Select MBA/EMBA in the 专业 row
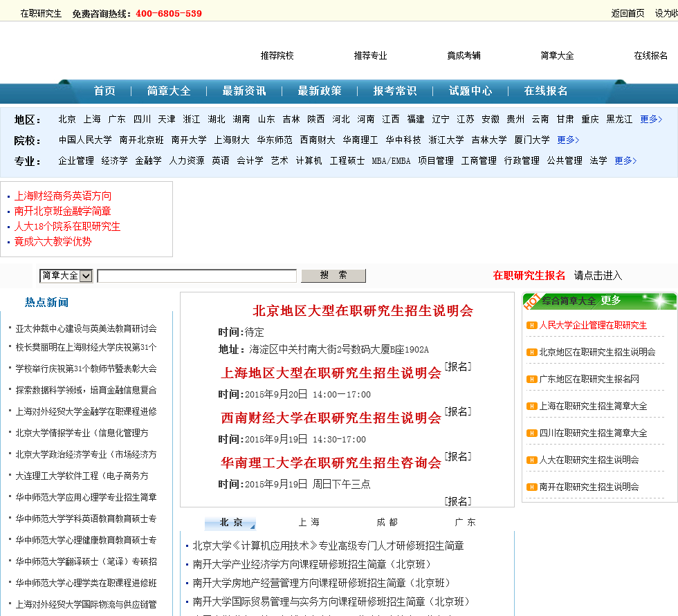Screen dimensions: 678x616 click(391, 160)
